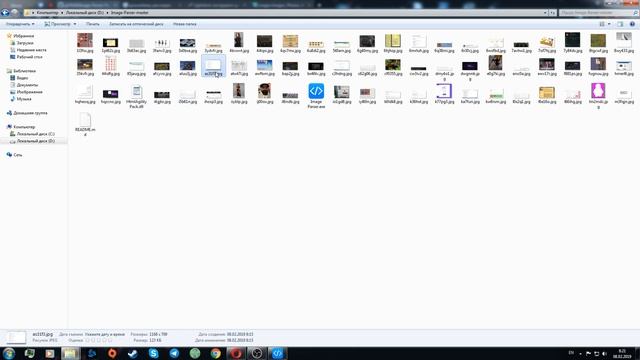Open the network icon in system tray
The image size is (640, 360).
[x=596, y=353]
